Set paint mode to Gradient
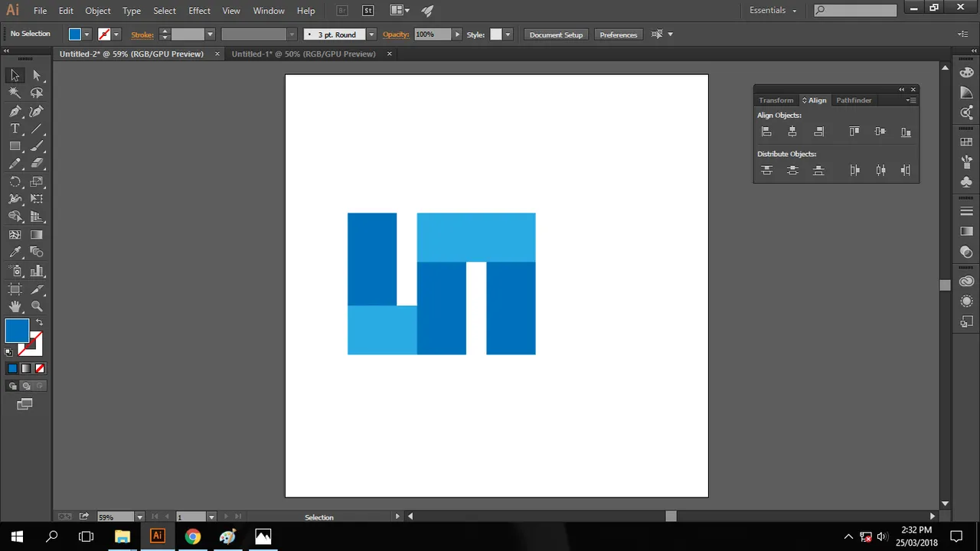 [25, 368]
